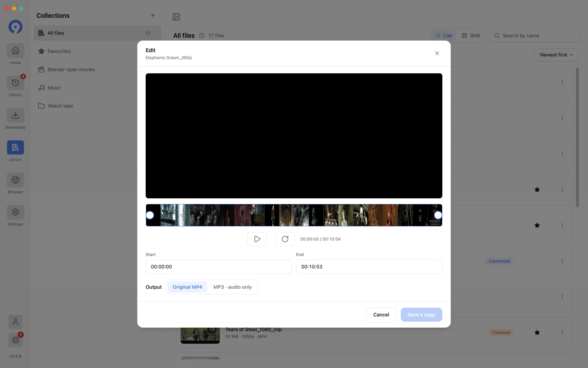This screenshot has width=588, height=368.
Task: Cancel the edit dialog
Action: coord(381,315)
